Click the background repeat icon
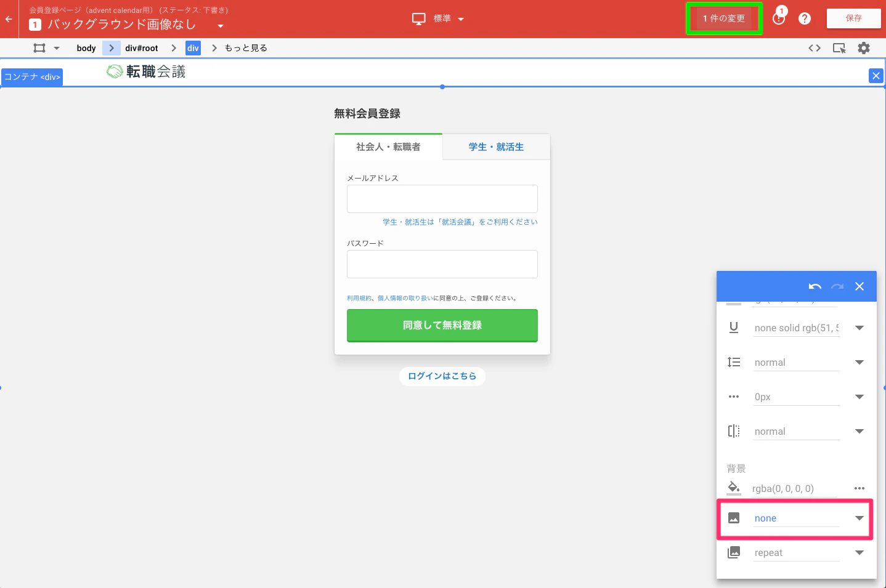The width and height of the screenshot is (886, 588). tap(734, 552)
